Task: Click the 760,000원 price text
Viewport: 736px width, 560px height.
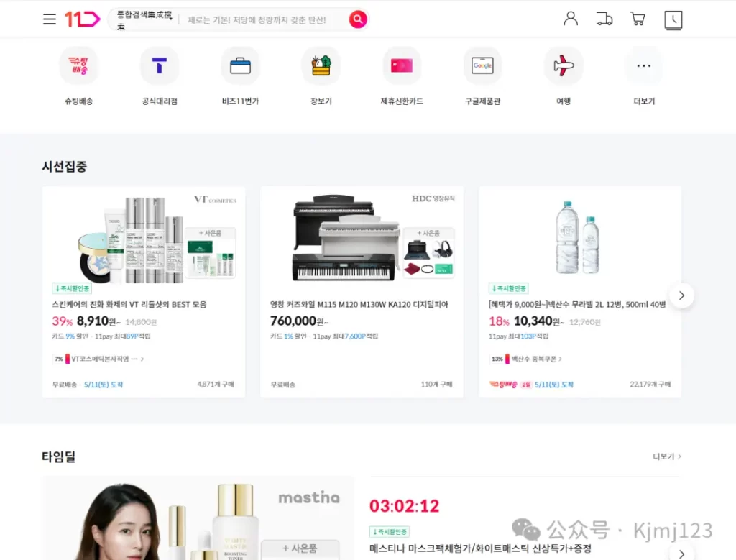Action: pyautogui.click(x=299, y=321)
